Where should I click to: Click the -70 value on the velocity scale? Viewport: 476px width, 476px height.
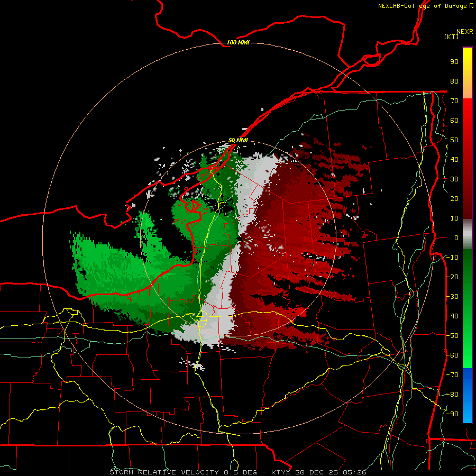pyautogui.click(x=452, y=374)
